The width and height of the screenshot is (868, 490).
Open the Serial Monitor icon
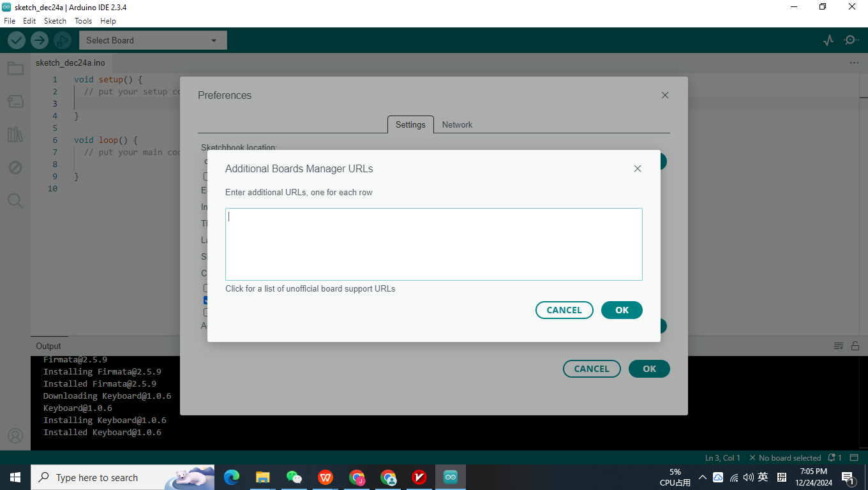(x=851, y=40)
